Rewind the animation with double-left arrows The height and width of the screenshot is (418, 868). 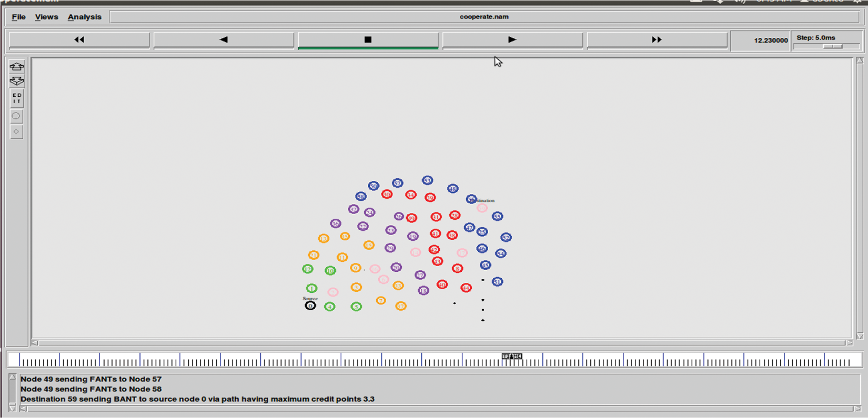[x=79, y=40]
